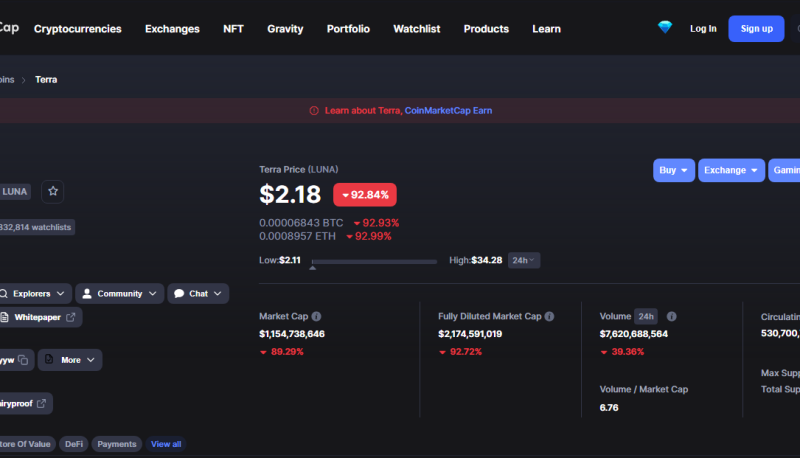Click the alert icon in Terra banner
The height and width of the screenshot is (458, 800).
coord(314,111)
